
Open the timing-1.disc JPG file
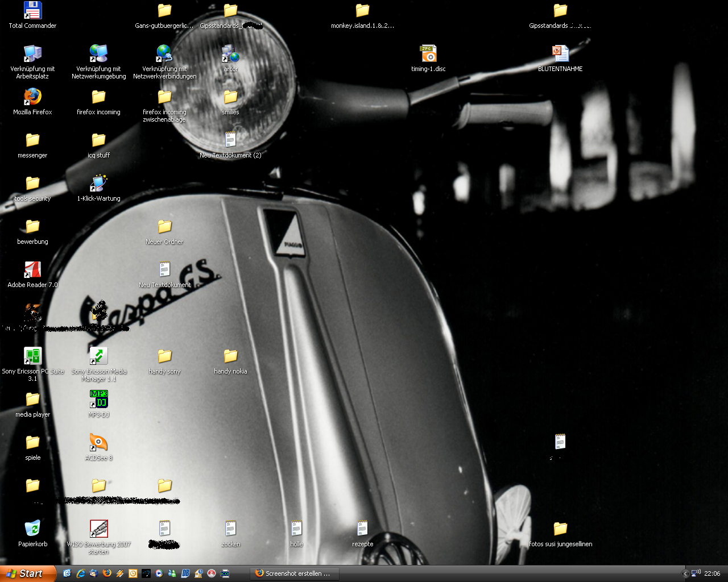point(428,54)
